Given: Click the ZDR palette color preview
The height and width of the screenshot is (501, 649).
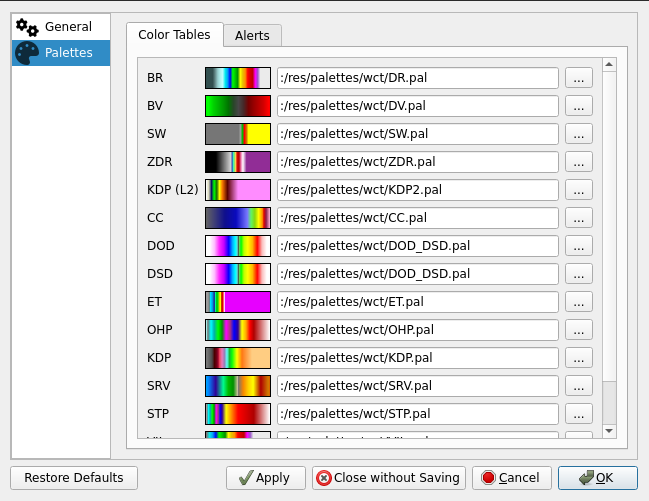Looking at the screenshot, I should (238, 162).
